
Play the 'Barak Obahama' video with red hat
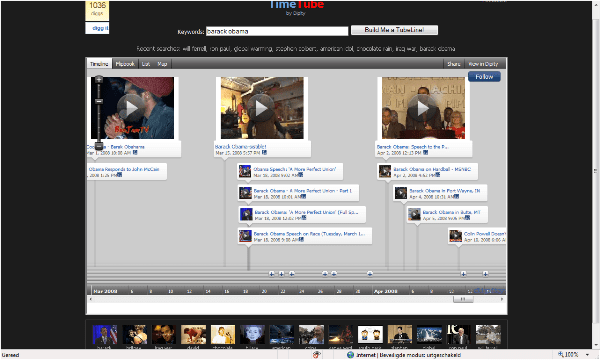click(x=132, y=108)
